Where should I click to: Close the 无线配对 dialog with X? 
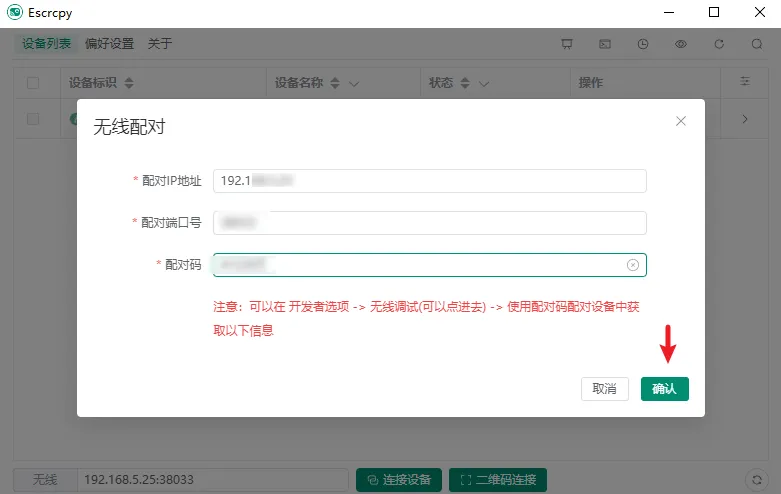click(681, 121)
